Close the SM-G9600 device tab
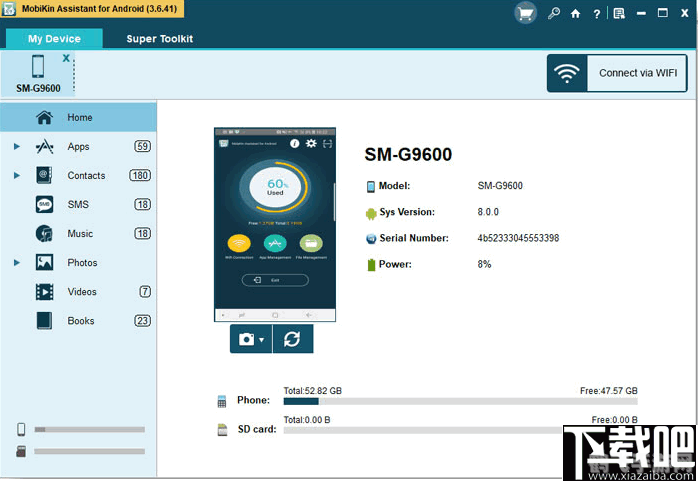698x481 pixels. click(66, 58)
